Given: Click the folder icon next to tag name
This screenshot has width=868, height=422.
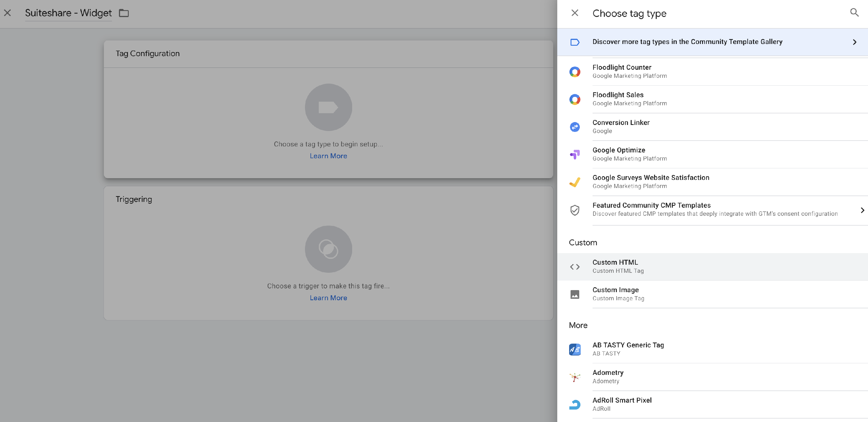Looking at the screenshot, I should tap(124, 13).
